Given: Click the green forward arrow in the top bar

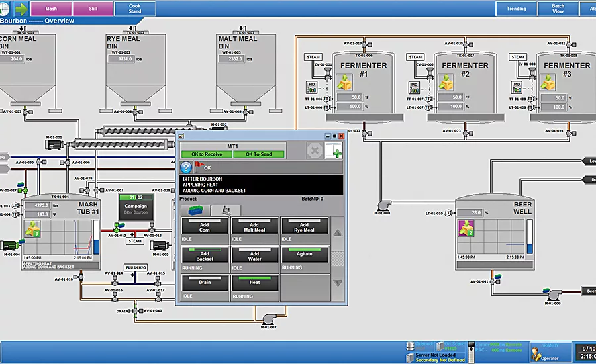Looking at the screenshot, I should [x=21, y=9].
